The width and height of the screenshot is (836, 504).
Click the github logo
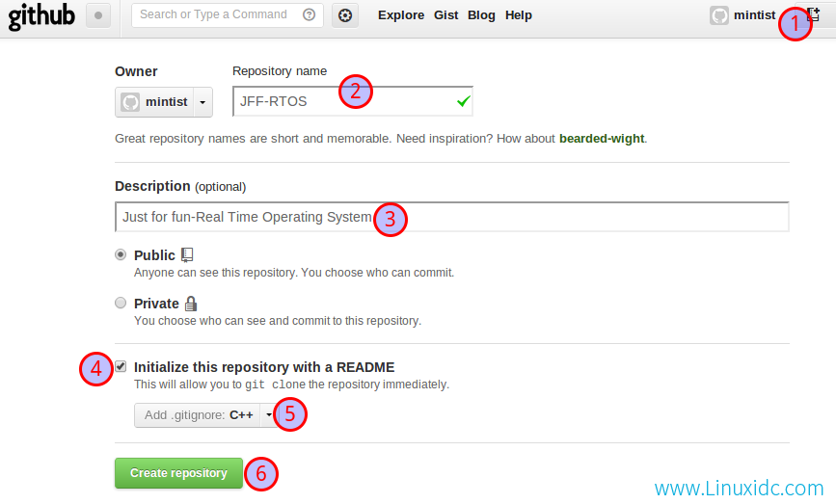[x=41, y=15]
